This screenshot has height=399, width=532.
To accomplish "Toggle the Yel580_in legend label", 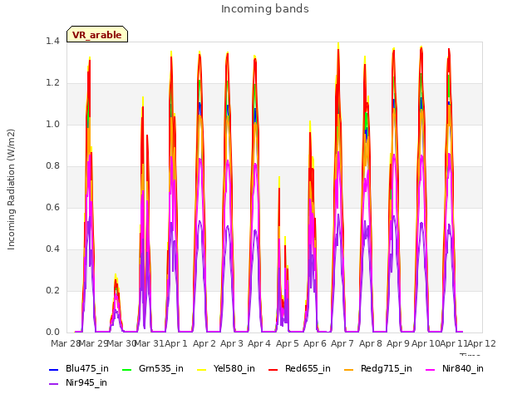I will 234,369.
